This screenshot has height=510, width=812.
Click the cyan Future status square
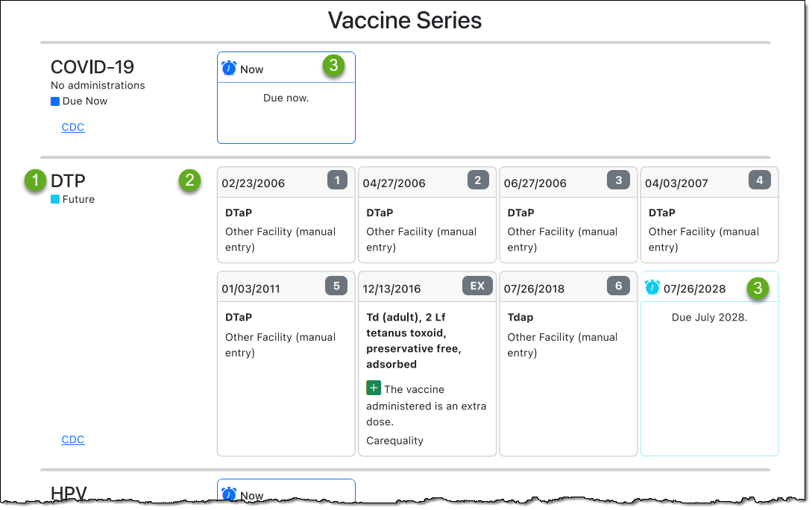[x=55, y=200]
